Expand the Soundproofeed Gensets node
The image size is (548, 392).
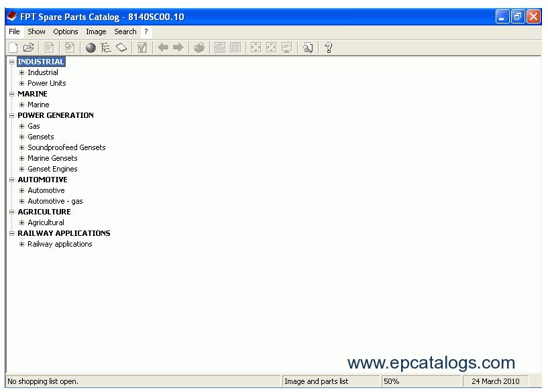(21, 147)
